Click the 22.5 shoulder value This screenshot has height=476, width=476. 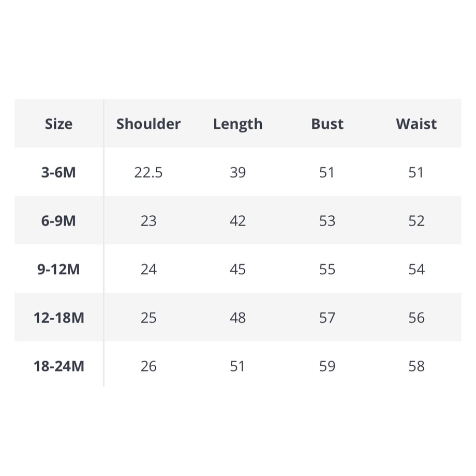click(x=148, y=172)
